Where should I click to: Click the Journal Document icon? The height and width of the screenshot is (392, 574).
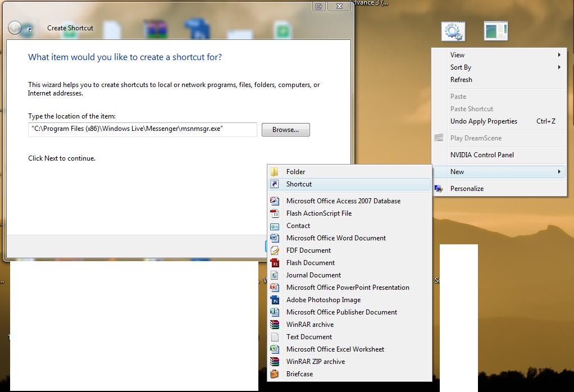[275, 275]
